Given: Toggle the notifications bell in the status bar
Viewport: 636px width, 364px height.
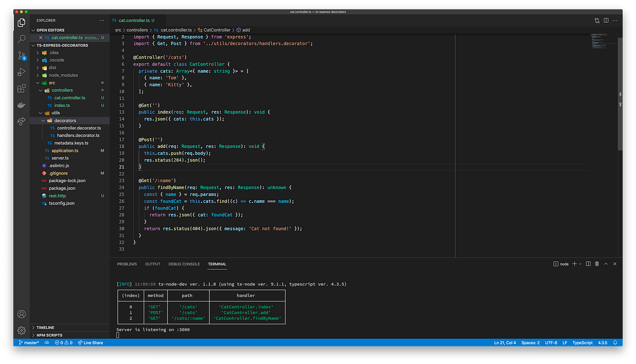Looking at the screenshot, I should tap(615, 343).
